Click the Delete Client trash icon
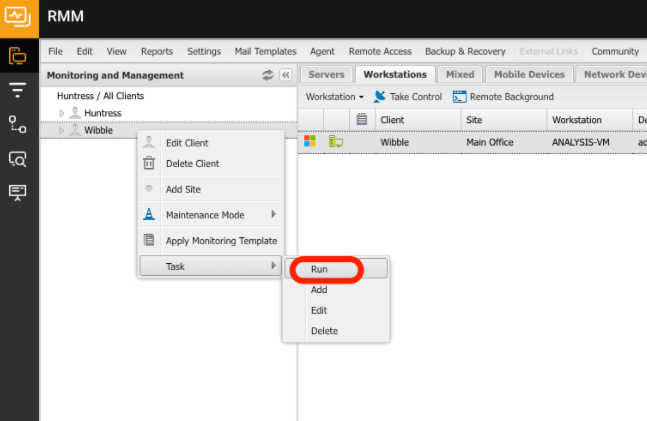The image size is (647, 421). (x=149, y=163)
